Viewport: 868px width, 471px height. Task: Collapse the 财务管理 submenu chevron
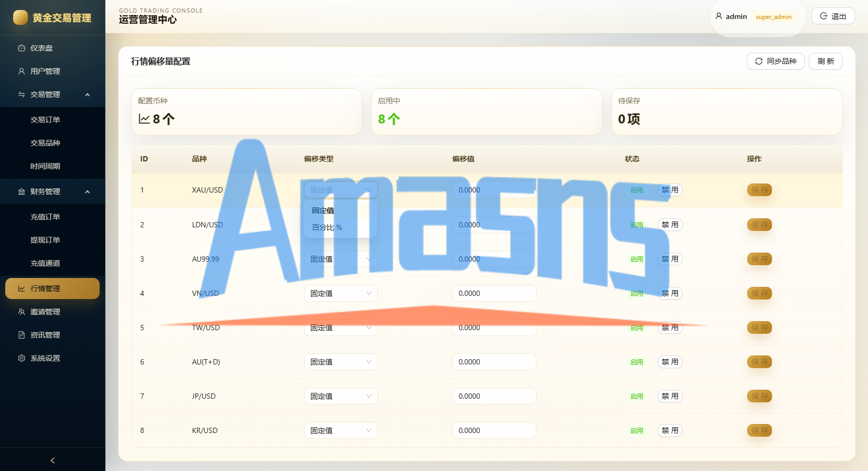[87, 191]
